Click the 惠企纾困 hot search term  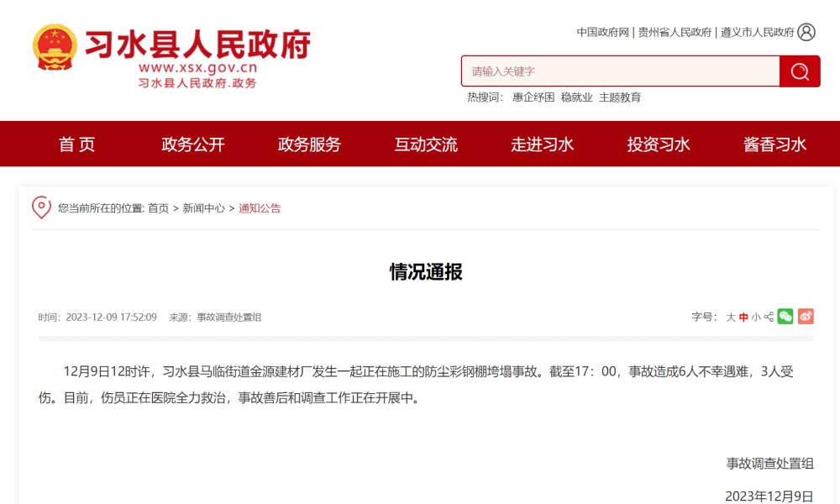(533, 97)
